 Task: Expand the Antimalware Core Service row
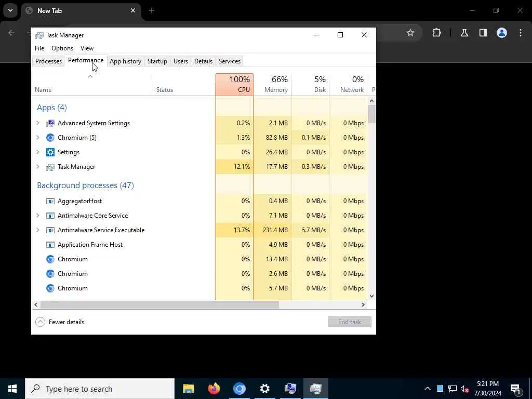click(x=38, y=216)
